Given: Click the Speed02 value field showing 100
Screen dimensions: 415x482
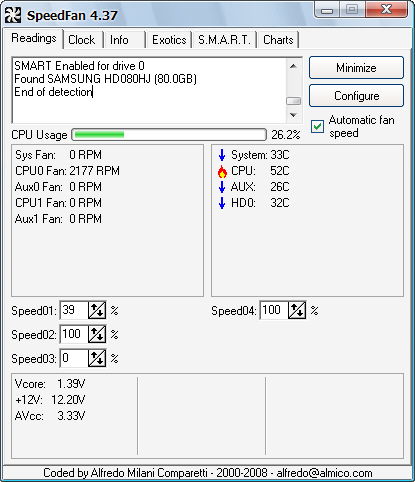Looking at the screenshot, I should point(74,334).
